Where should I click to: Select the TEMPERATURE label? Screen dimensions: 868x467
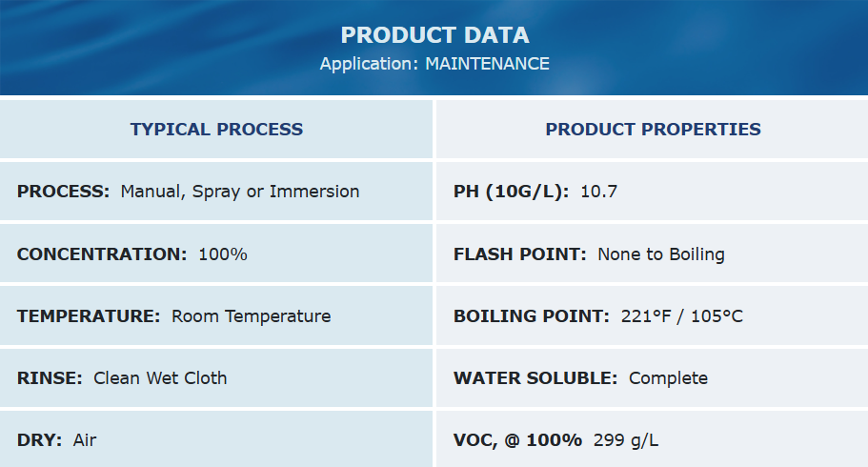(88, 316)
